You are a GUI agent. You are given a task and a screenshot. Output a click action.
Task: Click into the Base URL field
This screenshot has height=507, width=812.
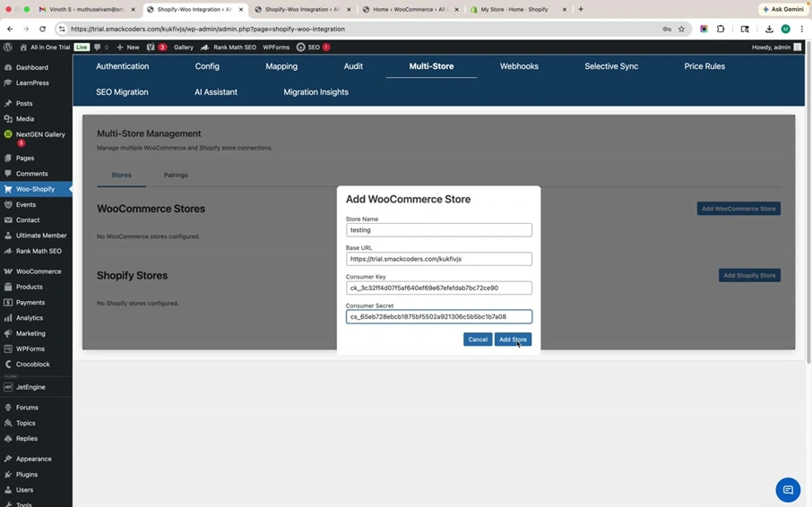point(438,259)
